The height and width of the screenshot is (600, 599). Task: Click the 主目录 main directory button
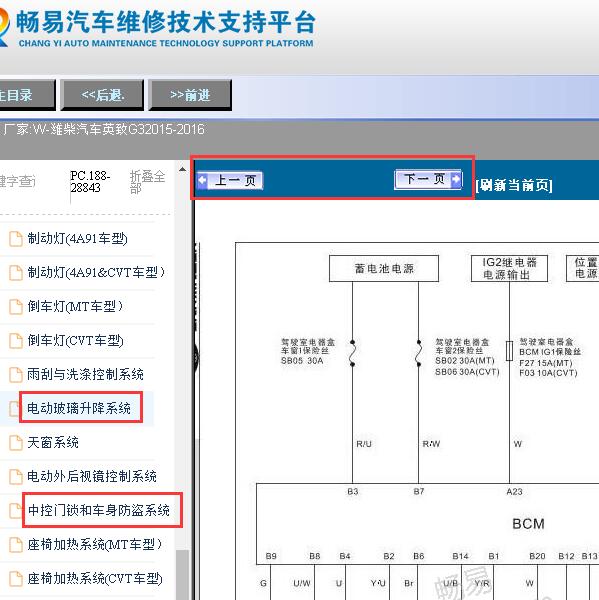(26, 95)
